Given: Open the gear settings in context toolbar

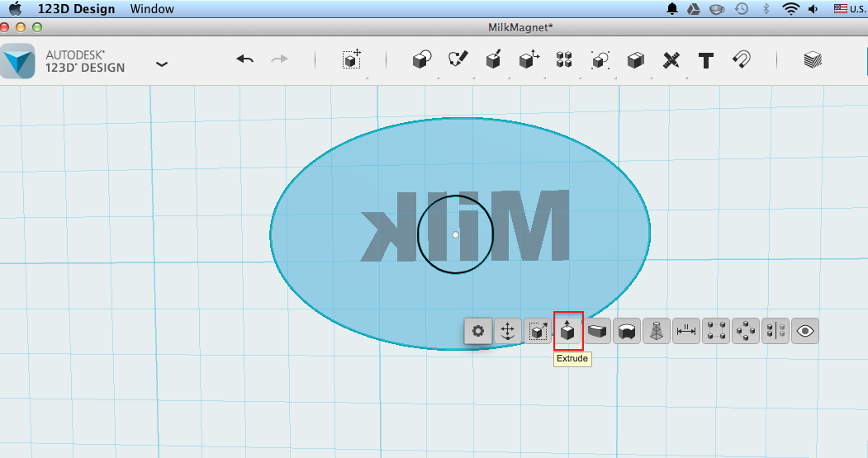Looking at the screenshot, I should [477, 331].
